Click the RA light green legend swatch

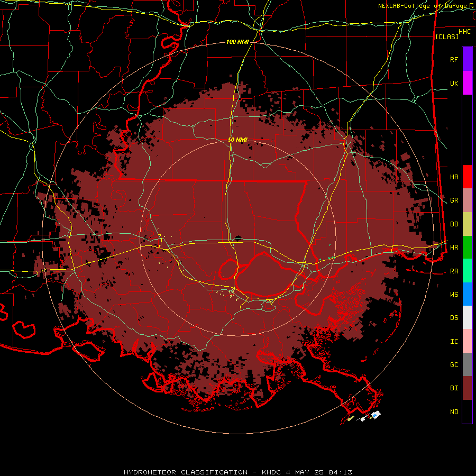(x=467, y=271)
